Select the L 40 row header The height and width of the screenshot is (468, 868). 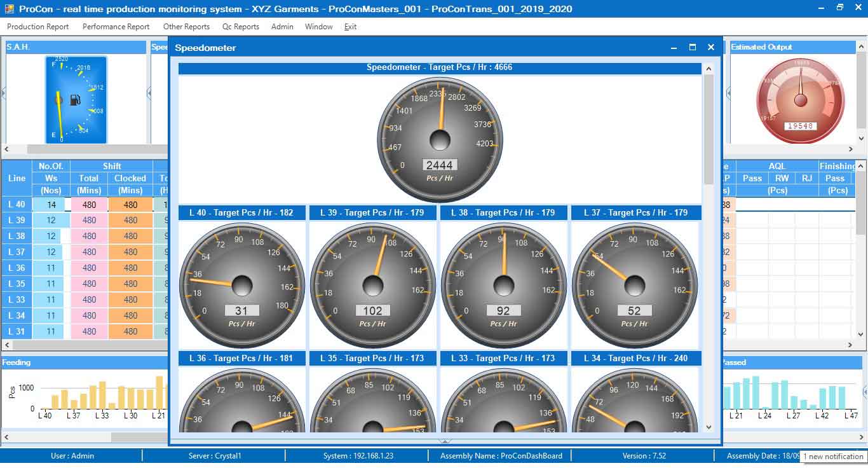click(x=17, y=205)
